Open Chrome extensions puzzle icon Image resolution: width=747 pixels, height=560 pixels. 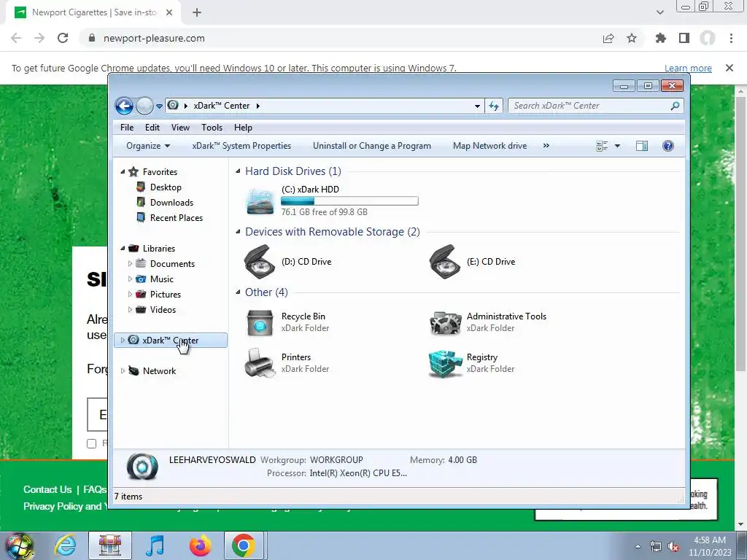660,38
